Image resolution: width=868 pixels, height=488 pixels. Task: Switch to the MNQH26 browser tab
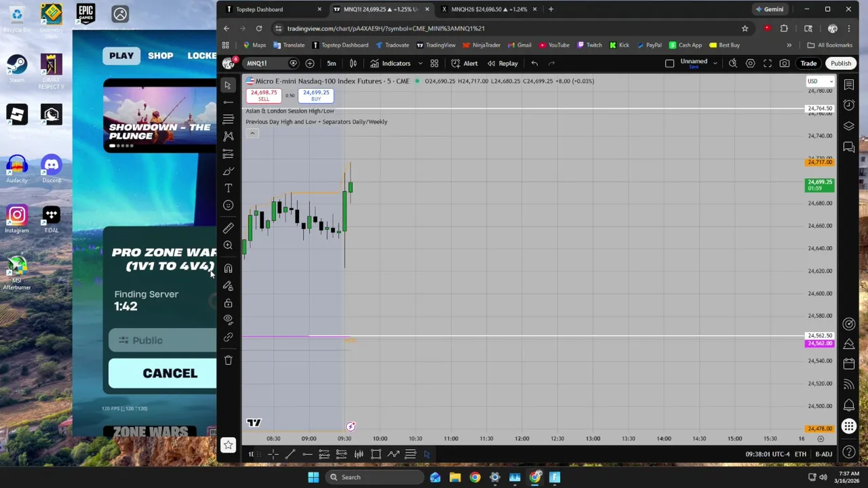[488, 9]
